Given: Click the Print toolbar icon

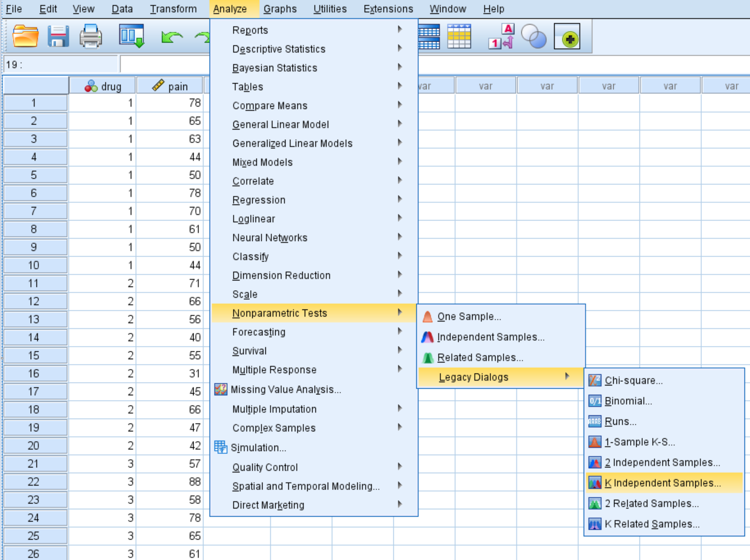Looking at the screenshot, I should click(90, 36).
